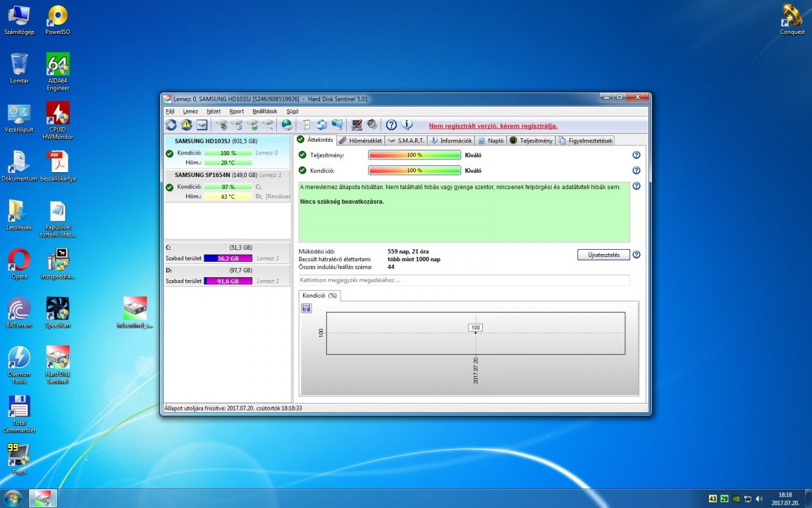The height and width of the screenshot is (508, 812).
Task: Click the Újratesztelés button
Action: [x=603, y=255]
